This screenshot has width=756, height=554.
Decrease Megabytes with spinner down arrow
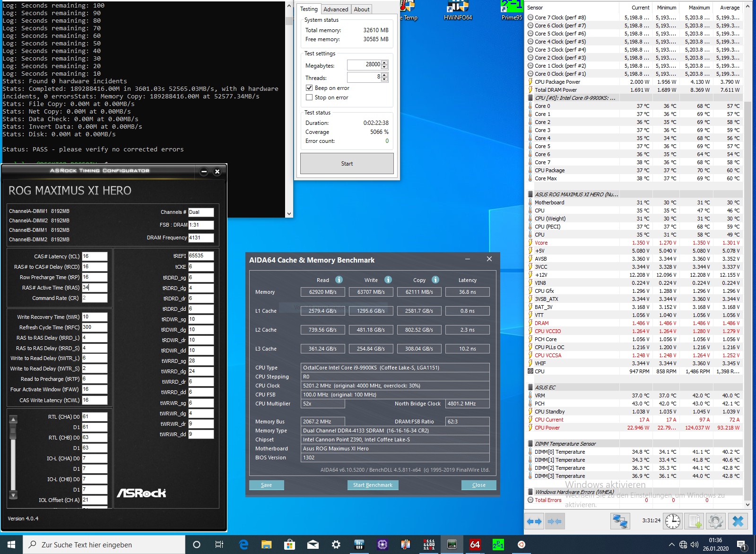(x=384, y=67)
